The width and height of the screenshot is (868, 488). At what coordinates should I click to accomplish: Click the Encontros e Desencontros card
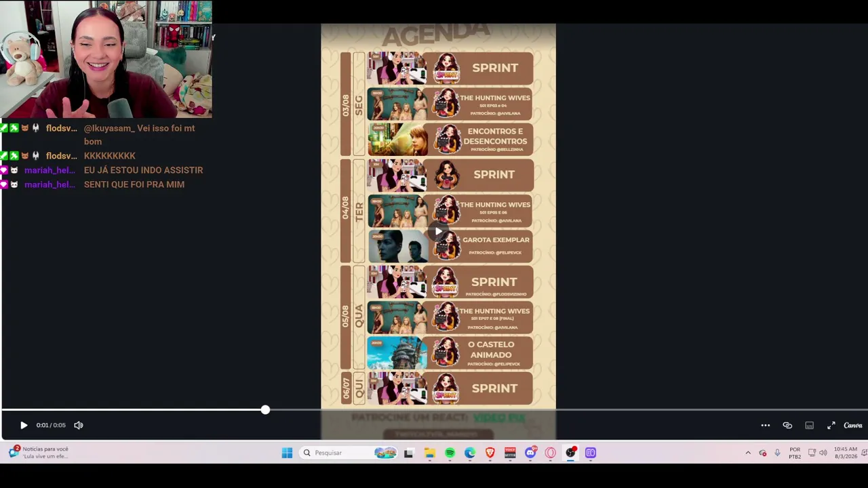(450, 139)
